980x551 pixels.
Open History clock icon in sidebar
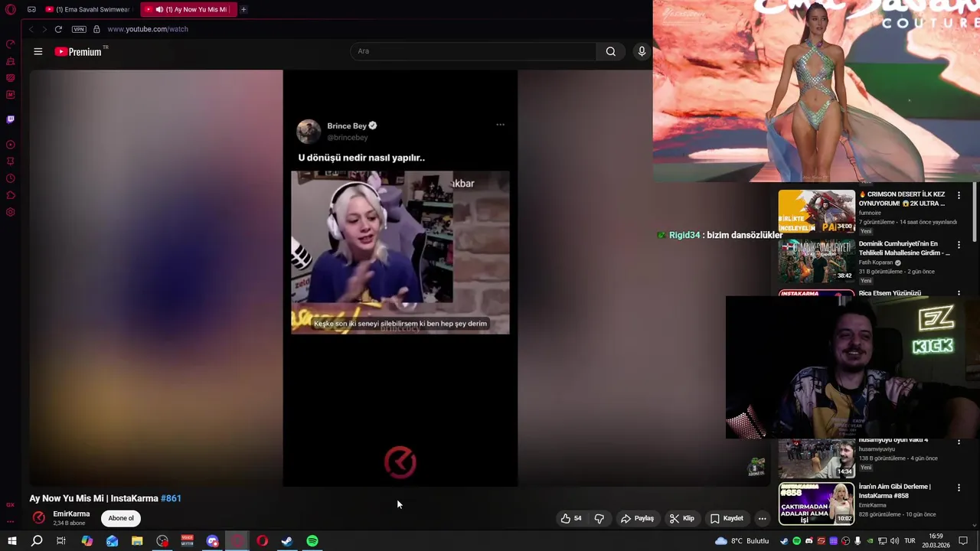click(11, 178)
